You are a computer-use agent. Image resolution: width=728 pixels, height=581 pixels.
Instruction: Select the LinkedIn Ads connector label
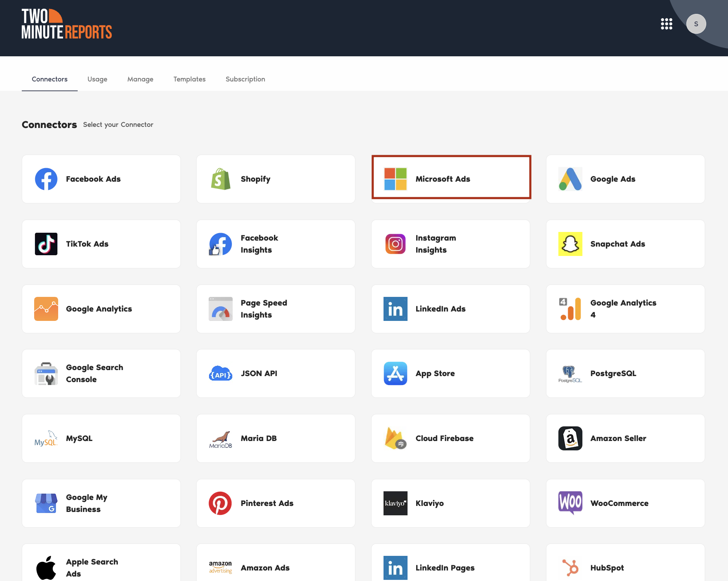point(441,309)
